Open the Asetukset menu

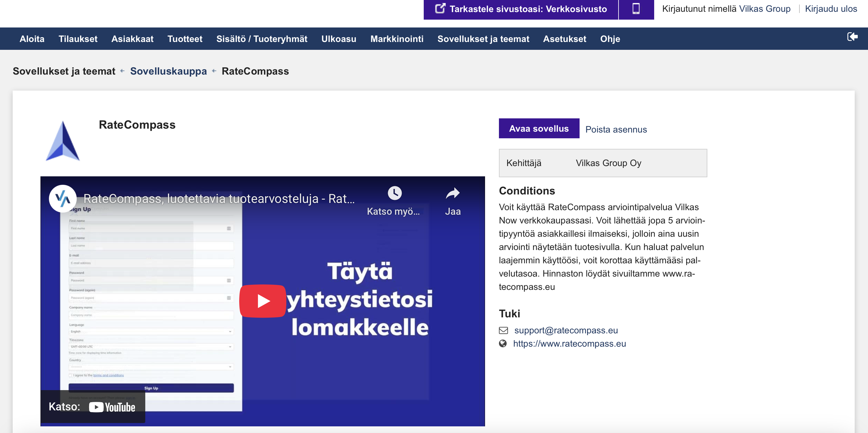point(565,39)
